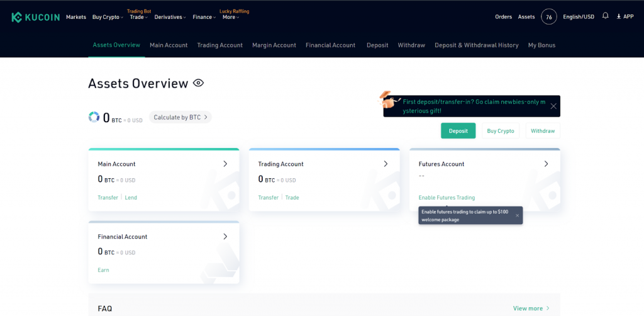This screenshot has width=644, height=316.
Task: Click the newbies-only mysterious gift banner text
Action: (474, 106)
